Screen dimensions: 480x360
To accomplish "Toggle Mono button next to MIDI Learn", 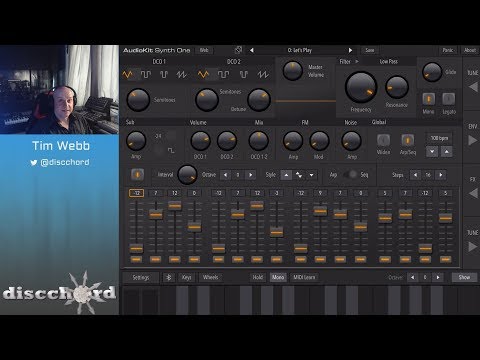I will coord(278,277).
